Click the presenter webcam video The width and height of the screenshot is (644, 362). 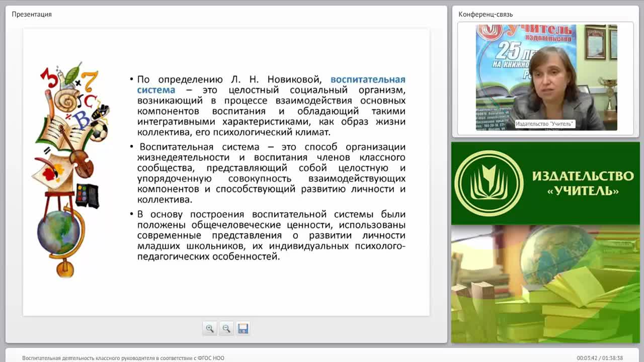click(x=546, y=77)
